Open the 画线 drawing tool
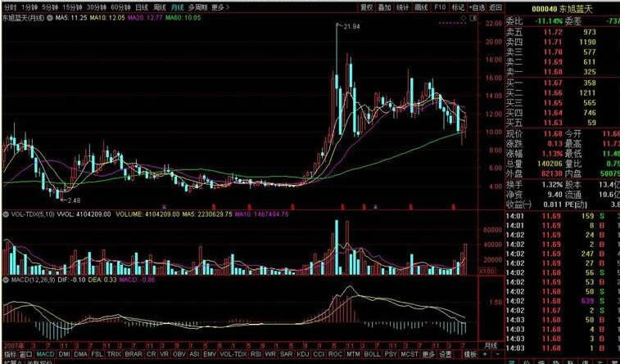620x364 pixels. [x=422, y=7]
